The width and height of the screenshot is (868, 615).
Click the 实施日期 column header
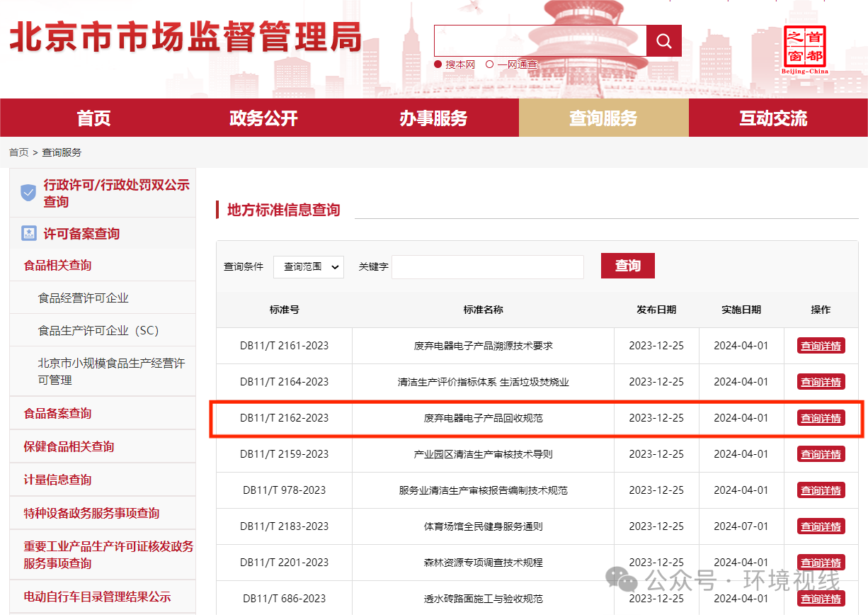[741, 310]
